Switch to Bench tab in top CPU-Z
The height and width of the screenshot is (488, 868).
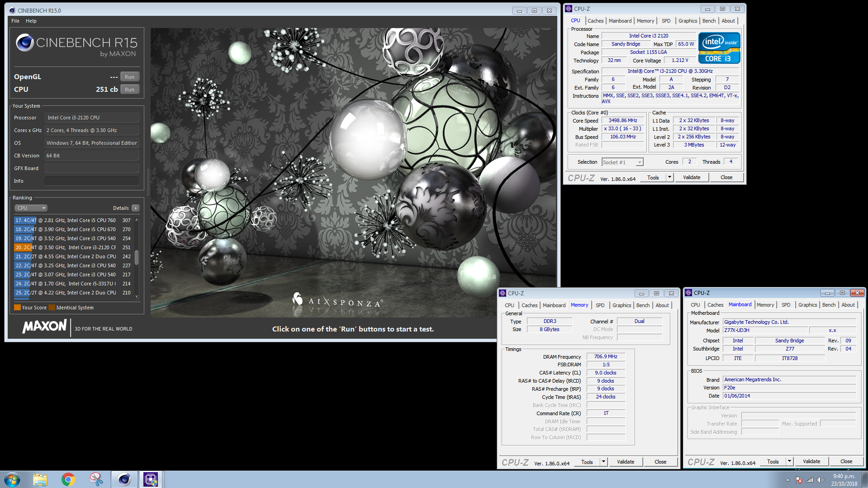pos(709,21)
